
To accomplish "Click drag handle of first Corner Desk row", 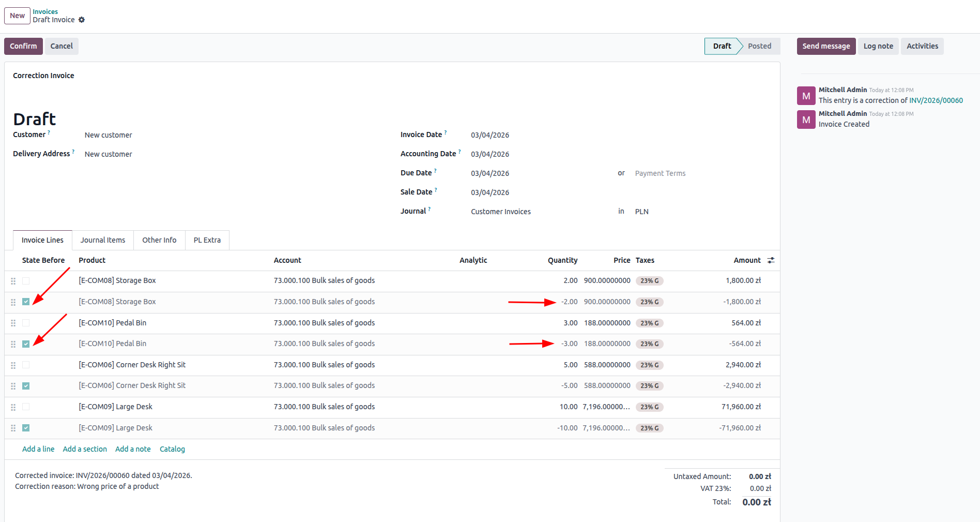I will tap(13, 365).
